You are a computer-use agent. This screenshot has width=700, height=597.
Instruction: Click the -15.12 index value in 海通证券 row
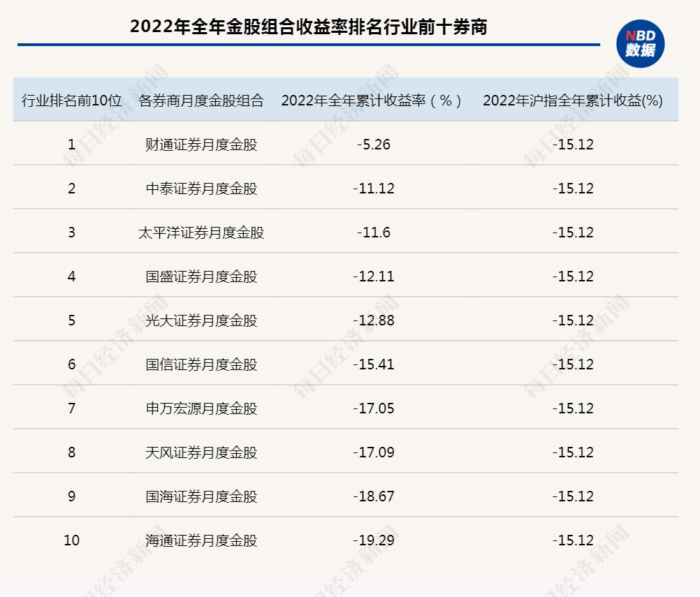[573, 540]
